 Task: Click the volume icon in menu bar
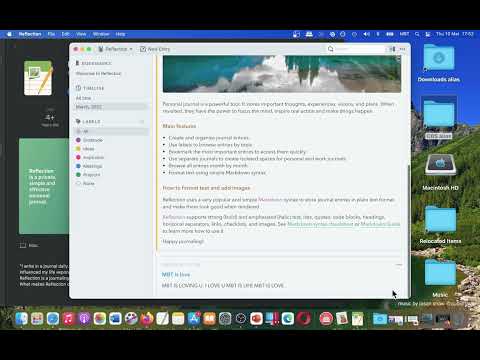tap(366, 34)
